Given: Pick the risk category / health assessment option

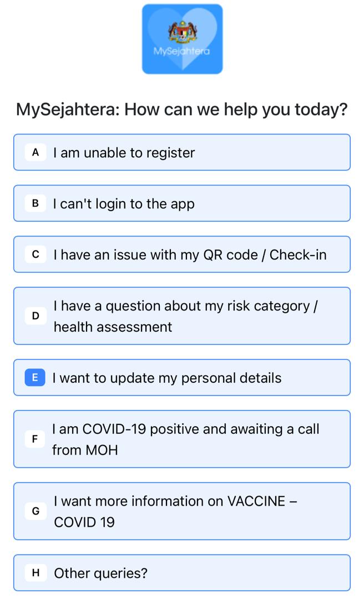Looking at the screenshot, I should 182,316.
